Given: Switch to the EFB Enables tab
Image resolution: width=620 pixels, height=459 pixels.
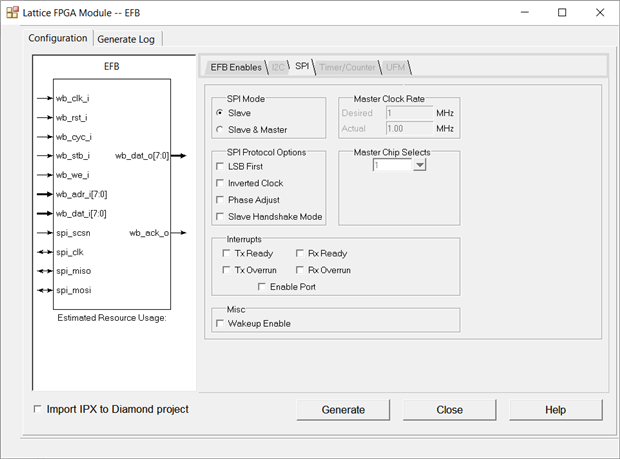Looking at the screenshot, I should tap(236, 67).
